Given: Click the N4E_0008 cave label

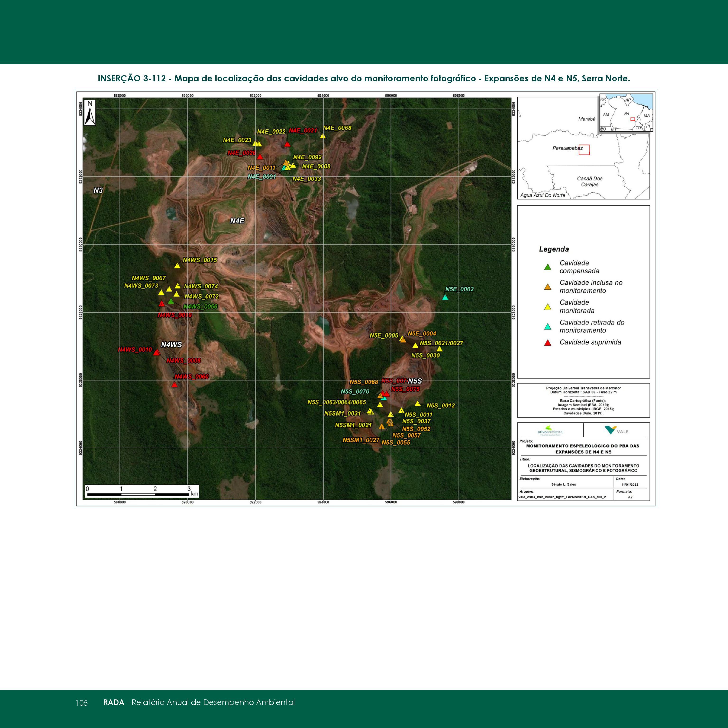Looking at the screenshot, I should tap(316, 166).
